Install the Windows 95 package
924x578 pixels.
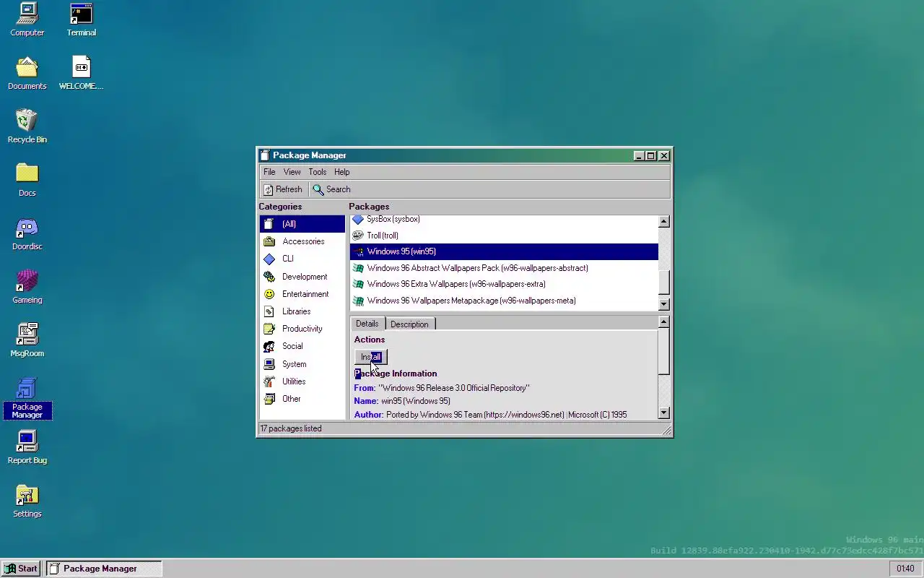point(371,357)
